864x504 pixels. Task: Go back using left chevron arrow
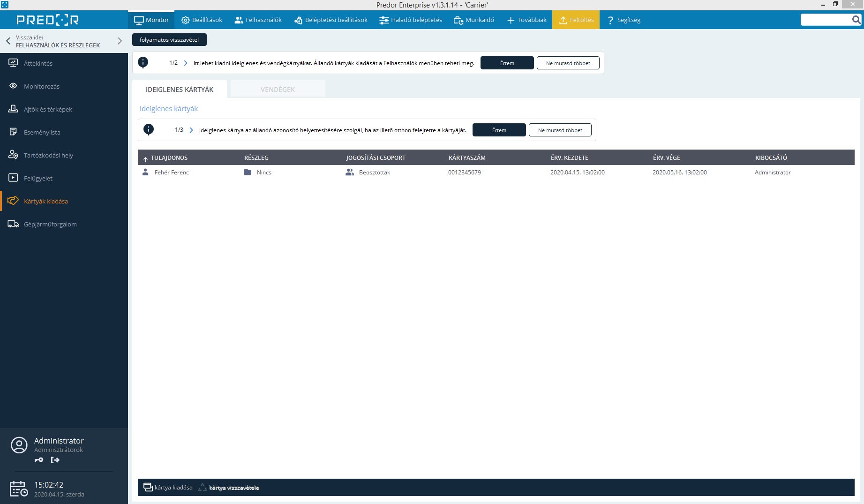(x=8, y=41)
